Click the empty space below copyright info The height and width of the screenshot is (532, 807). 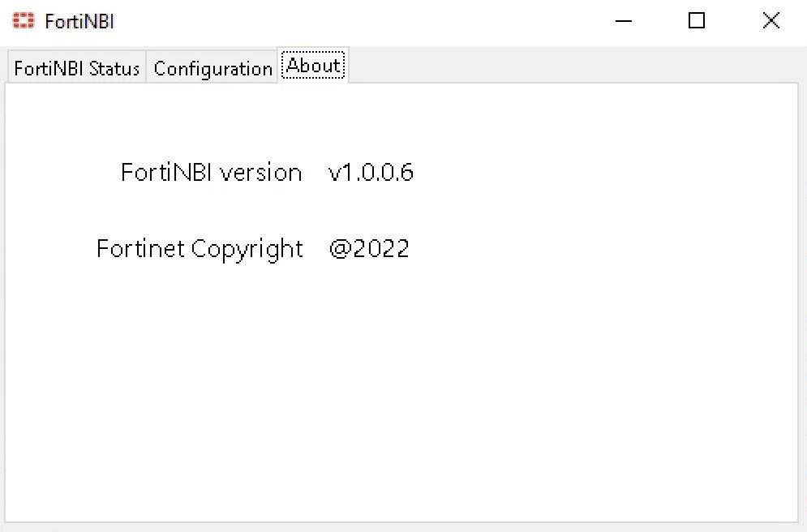[243, 341]
